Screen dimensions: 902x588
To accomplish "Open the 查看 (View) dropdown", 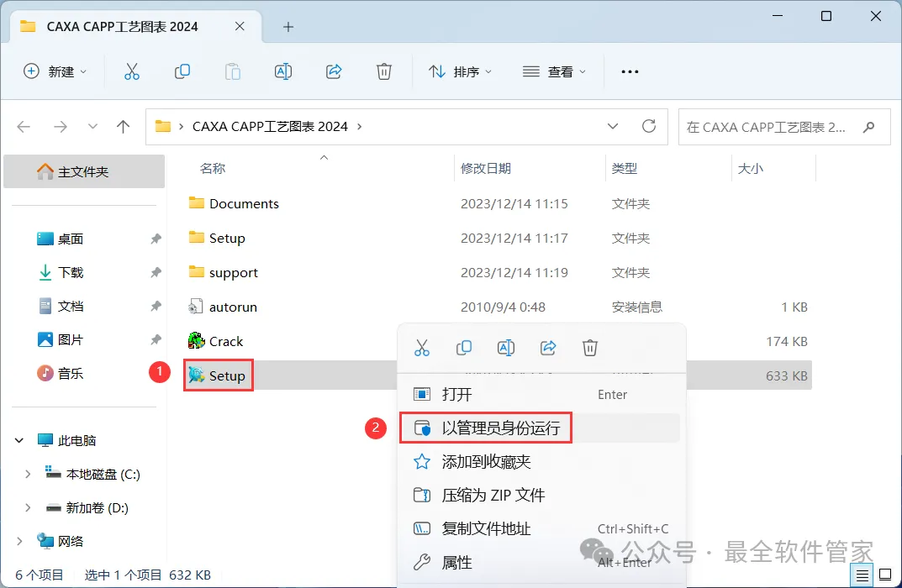I will (554, 72).
